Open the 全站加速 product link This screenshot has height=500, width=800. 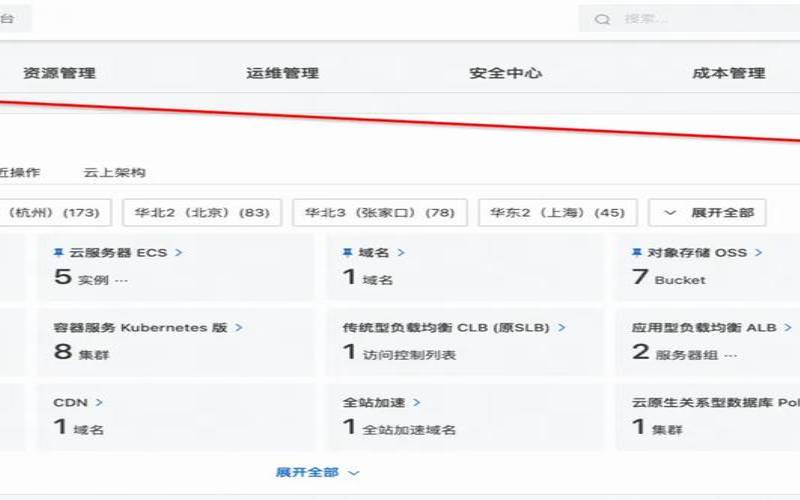point(374,403)
